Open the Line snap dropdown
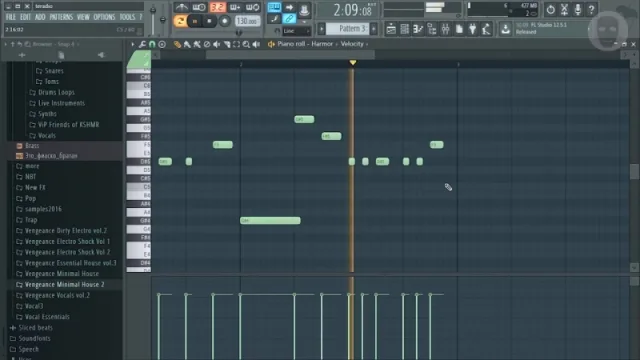Viewport: 640px width, 360px height. click(296, 31)
